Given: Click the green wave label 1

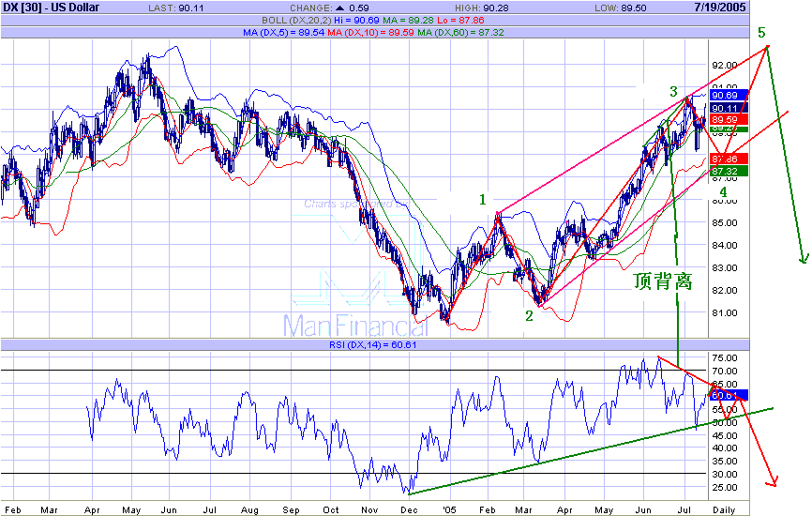Looking at the screenshot, I should click(483, 199).
